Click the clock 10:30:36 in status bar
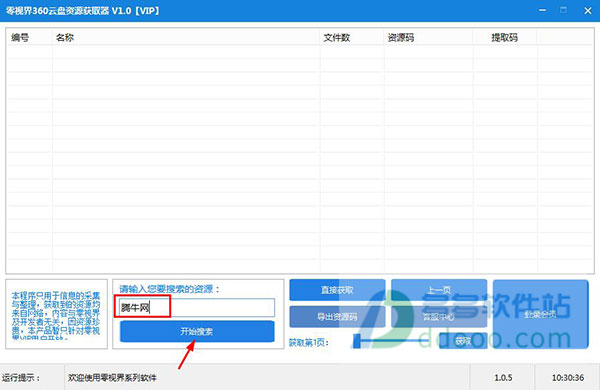 pyautogui.click(x=568, y=378)
